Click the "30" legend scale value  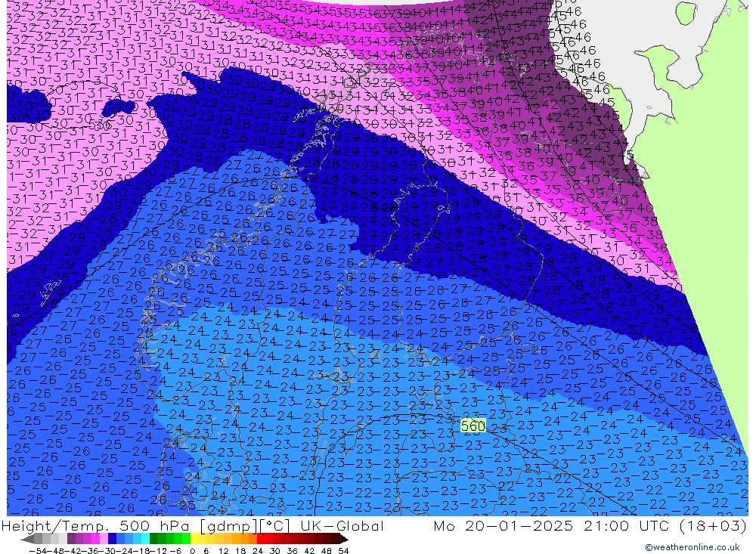click(274, 551)
